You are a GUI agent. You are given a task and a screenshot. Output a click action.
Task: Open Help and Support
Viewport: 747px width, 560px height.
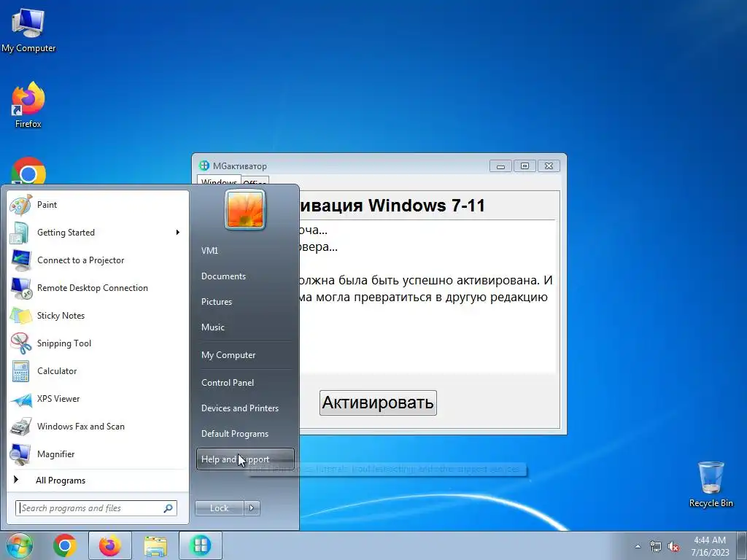pos(245,459)
